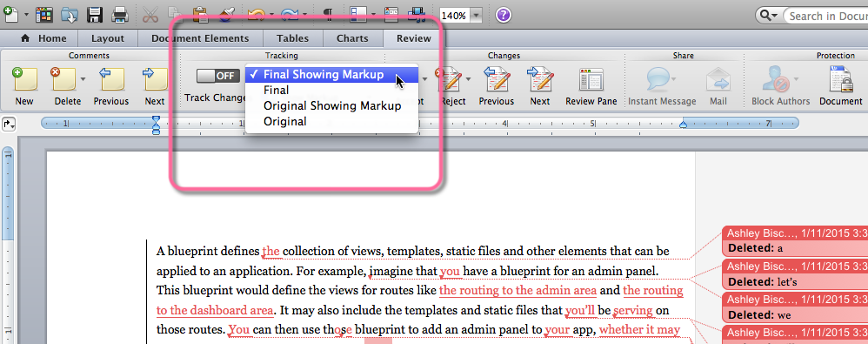
Task: Click the tab stop selector button
Action: point(10,124)
